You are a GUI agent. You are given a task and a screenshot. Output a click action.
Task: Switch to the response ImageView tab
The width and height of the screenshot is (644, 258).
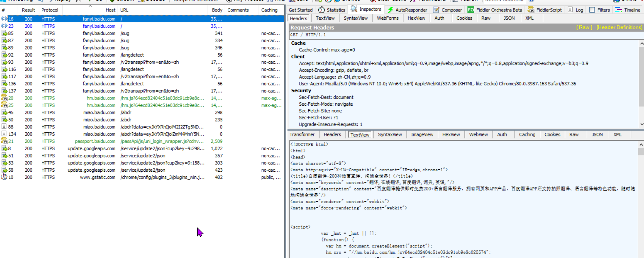pyautogui.click(x=422, y=134)
